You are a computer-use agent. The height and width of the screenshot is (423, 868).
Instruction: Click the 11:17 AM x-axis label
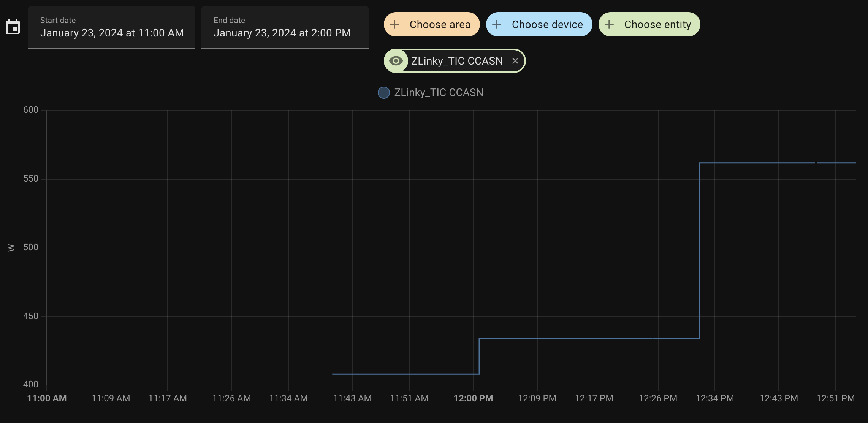coord(168,398)
